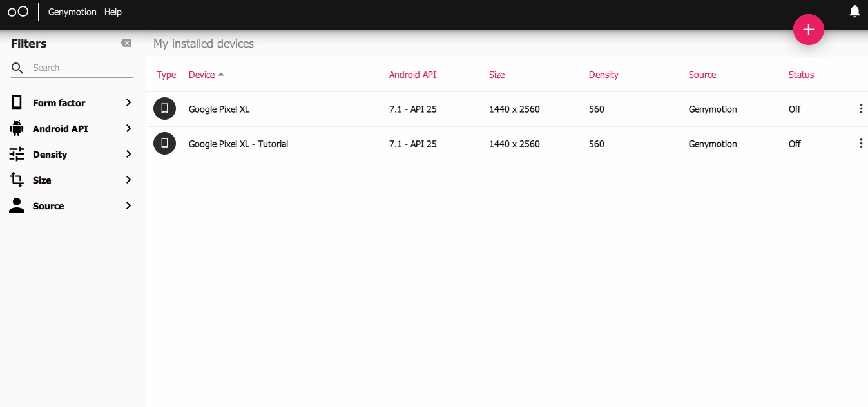This screenshot has width=868, height=407.
Task: Click Off status of Google Pixel XL - Tutorial
Action: click(795, 144)
